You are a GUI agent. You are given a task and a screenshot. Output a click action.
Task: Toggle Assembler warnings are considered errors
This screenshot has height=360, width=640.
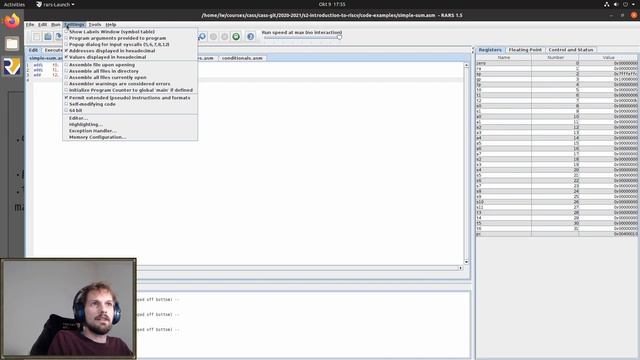coord(130,84)
